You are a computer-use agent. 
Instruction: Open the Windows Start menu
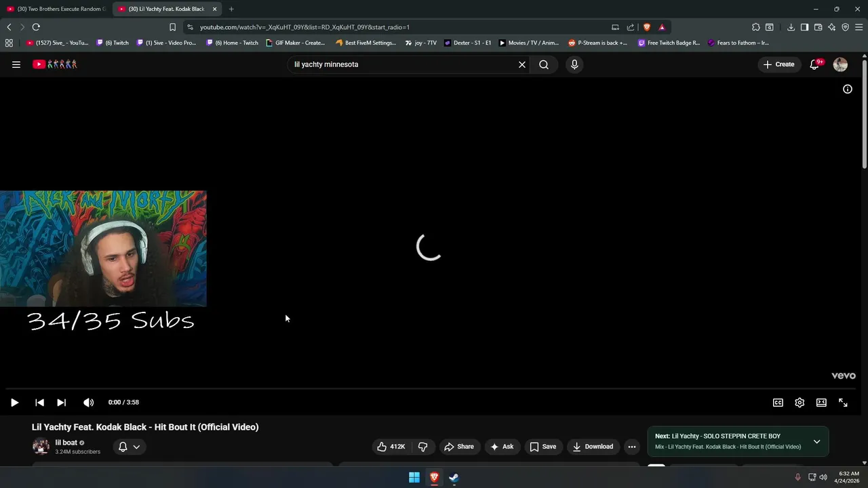(414, 478)
